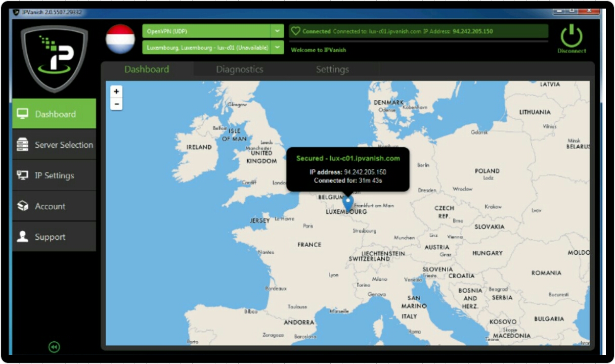Click the IPVanish shield logo
Image resolution: width=615 pixels, height=364 pixels.
[54, 59]
